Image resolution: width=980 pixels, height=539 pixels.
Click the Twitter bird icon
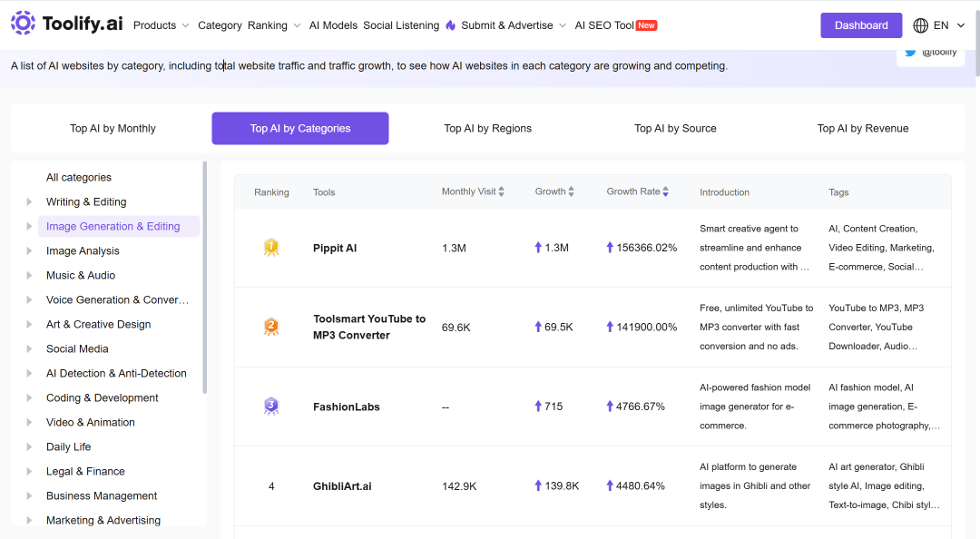click(911, 53)
